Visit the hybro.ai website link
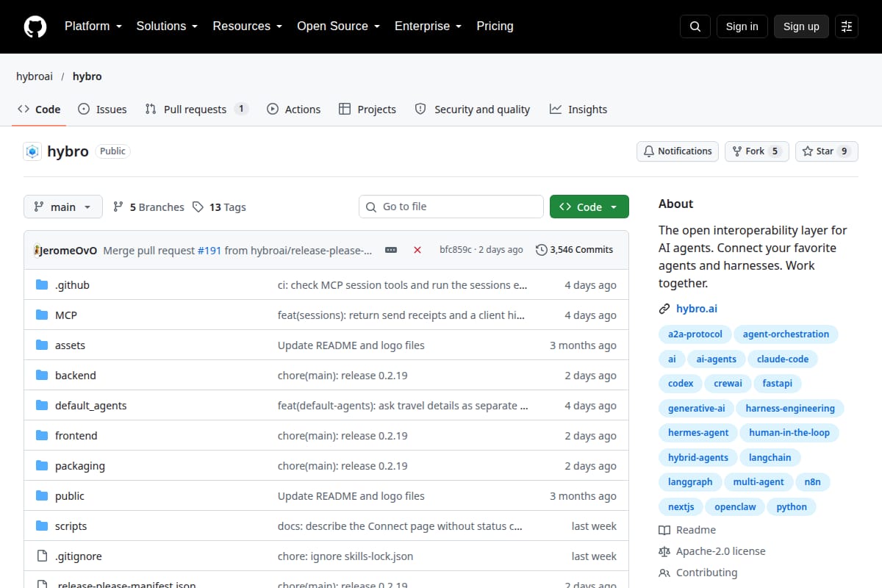The height and width of the screenshot is (588, 882). pyautogui.click(x=697, y=309)
